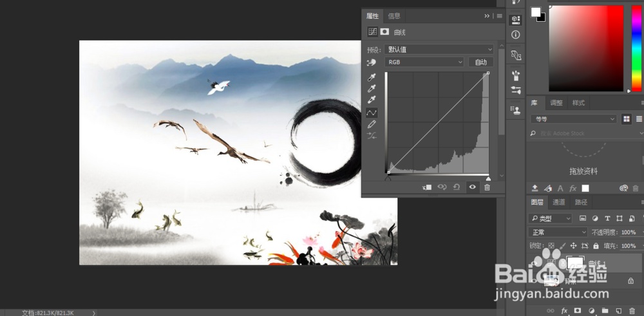This screenshot has width=644, height=316.
Task: Pick the white point eyedropper in Curves
Action: click(372, 100)
